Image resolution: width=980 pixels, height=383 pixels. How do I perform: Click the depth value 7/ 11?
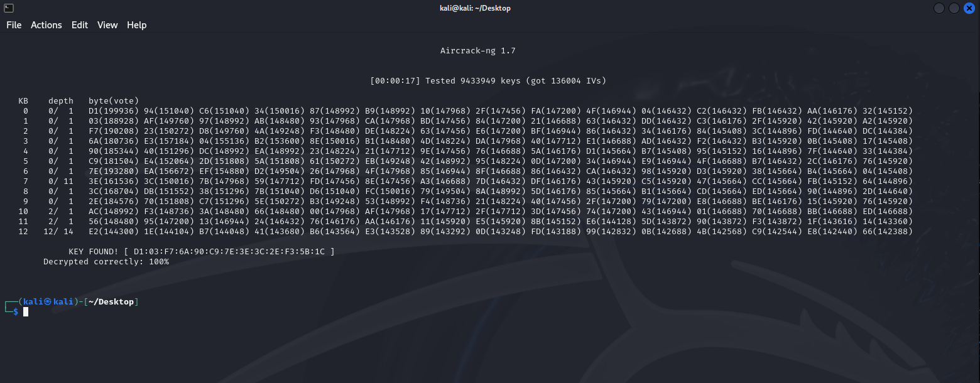coord(61,181)
